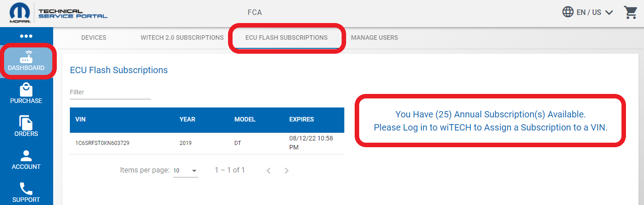This screenshot has height=205, width=644.
Task: Expand sidebar via three-dots icon
Action: coord(26,36)
